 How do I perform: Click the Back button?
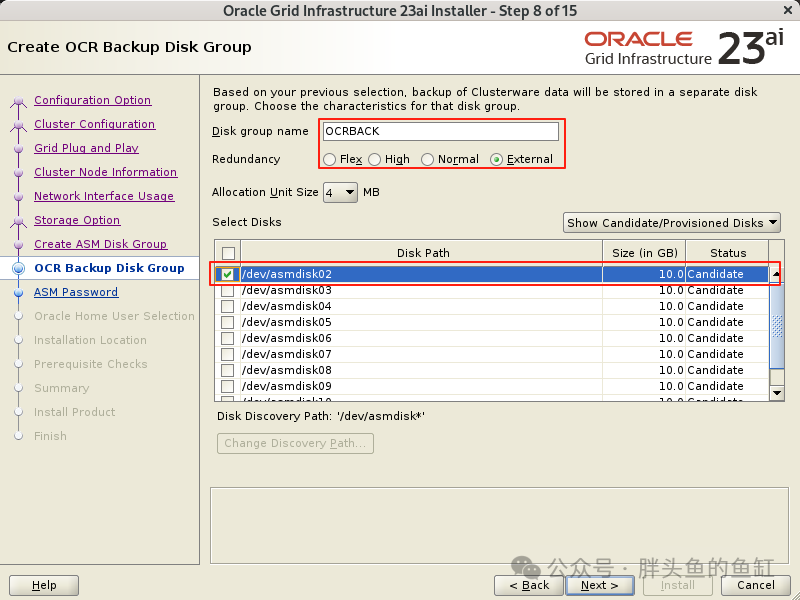click(529, 585)
